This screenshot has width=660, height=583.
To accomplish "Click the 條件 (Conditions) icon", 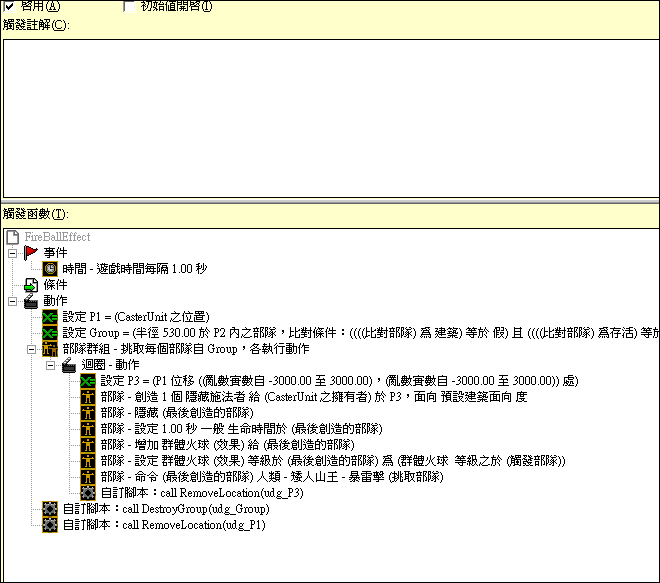I will tap(30, 285).
